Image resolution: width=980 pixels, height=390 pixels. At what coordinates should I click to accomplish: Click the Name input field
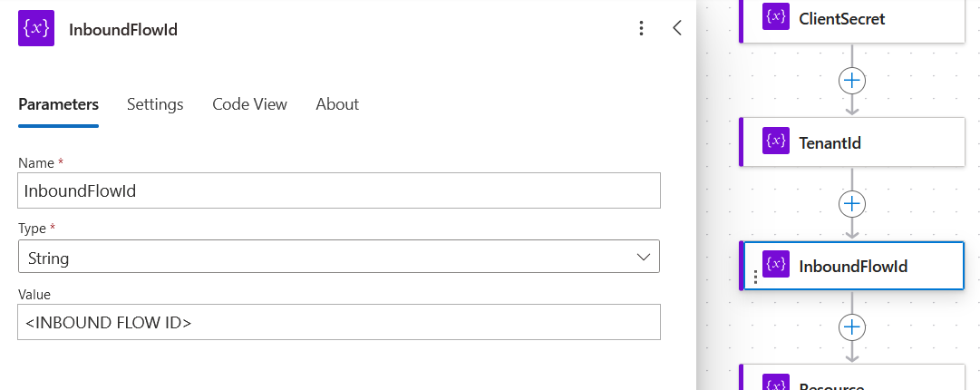pos(339,190)
